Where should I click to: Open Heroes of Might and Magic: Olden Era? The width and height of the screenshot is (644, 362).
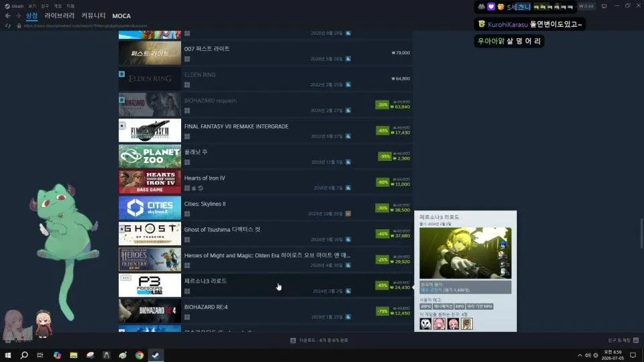click(267, 255)
